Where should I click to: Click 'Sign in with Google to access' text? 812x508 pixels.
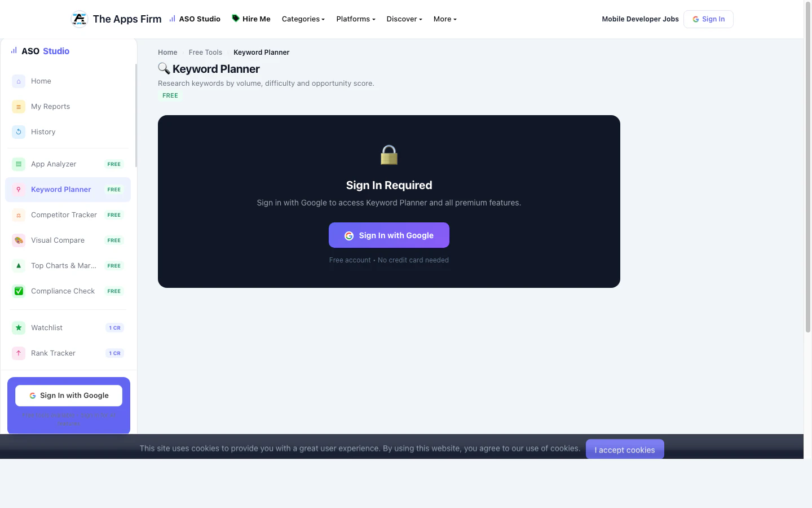[389, 203]
